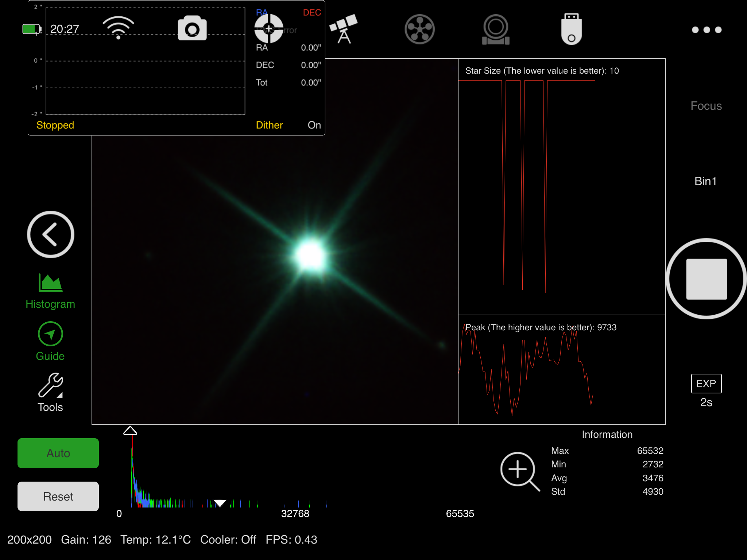Toggle Dither On setting
The width and height of the screenshot is (747, 560).
(314, 125)
